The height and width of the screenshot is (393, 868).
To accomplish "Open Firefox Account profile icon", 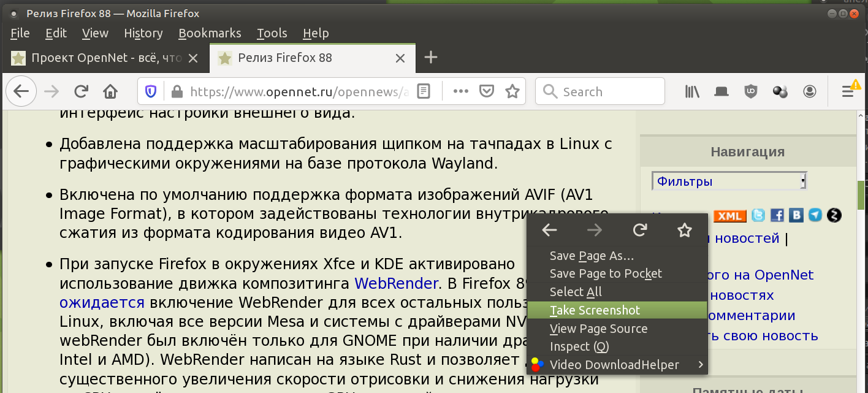I will tap(810, 92).
